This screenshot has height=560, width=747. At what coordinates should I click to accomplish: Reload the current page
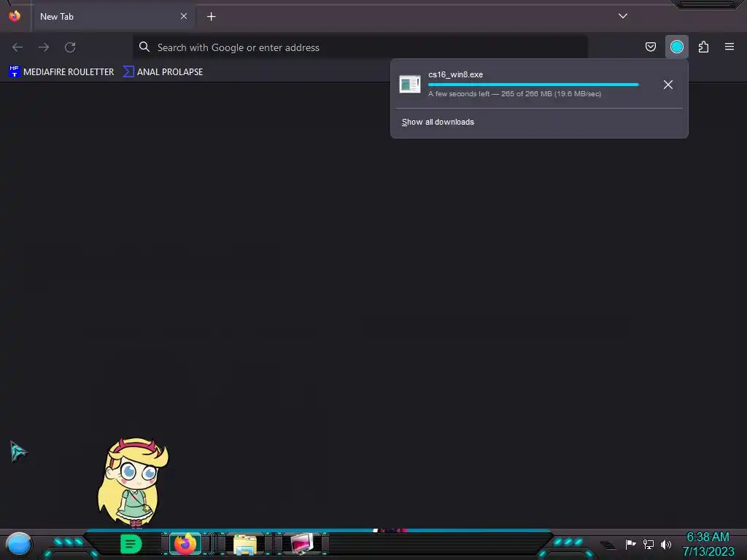[x=70, y=47]
